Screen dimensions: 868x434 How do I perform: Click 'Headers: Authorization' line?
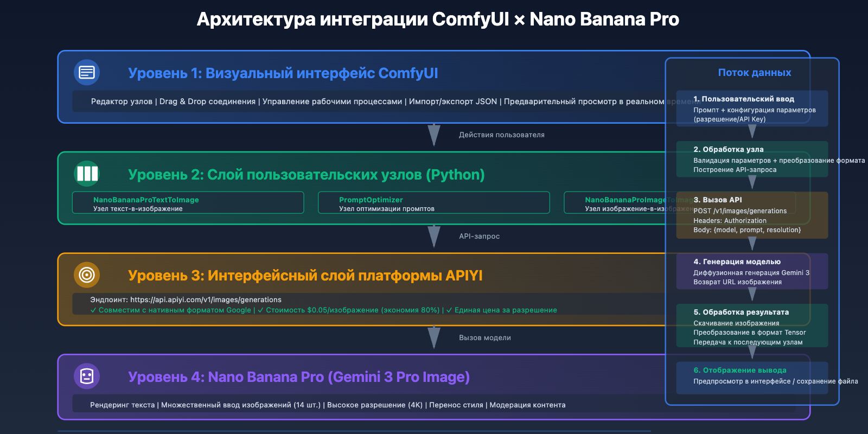click(x=730, y=221)
